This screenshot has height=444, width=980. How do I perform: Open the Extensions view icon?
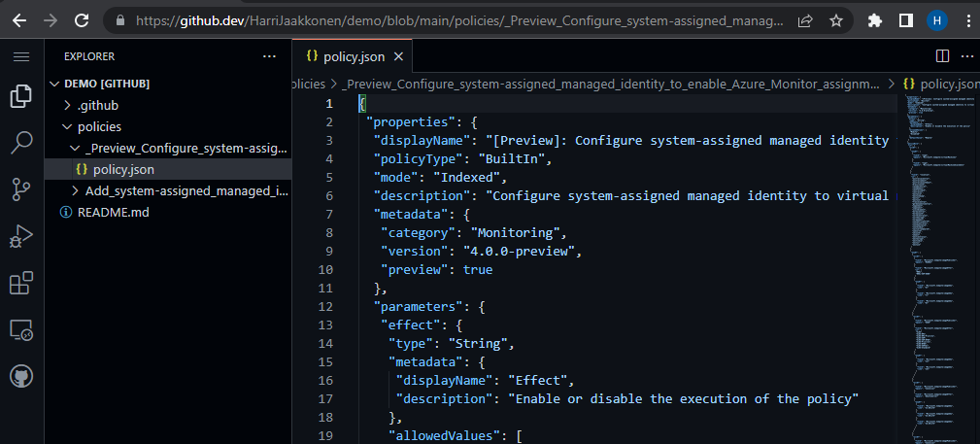tap(21, 284)
